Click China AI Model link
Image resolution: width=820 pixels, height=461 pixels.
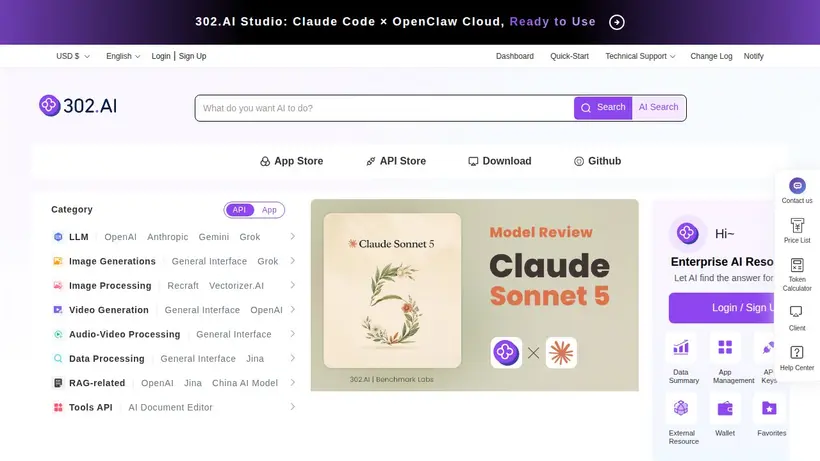(245, 383)
